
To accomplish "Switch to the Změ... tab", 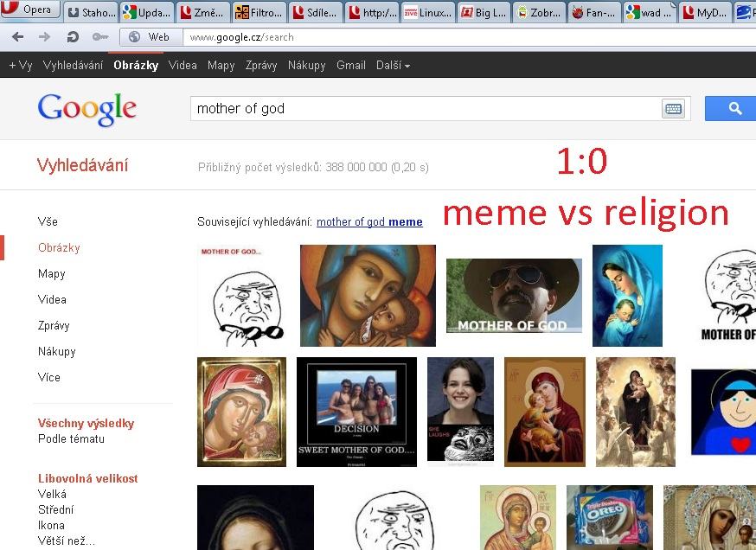I will (203, 12).
